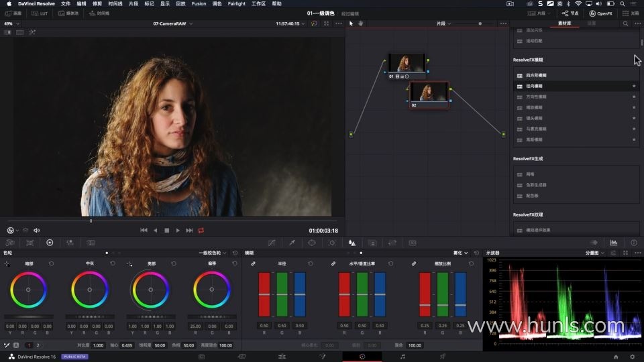Expand the viewer to full screen
644x362 pixels.
click(x=327, y=23)
